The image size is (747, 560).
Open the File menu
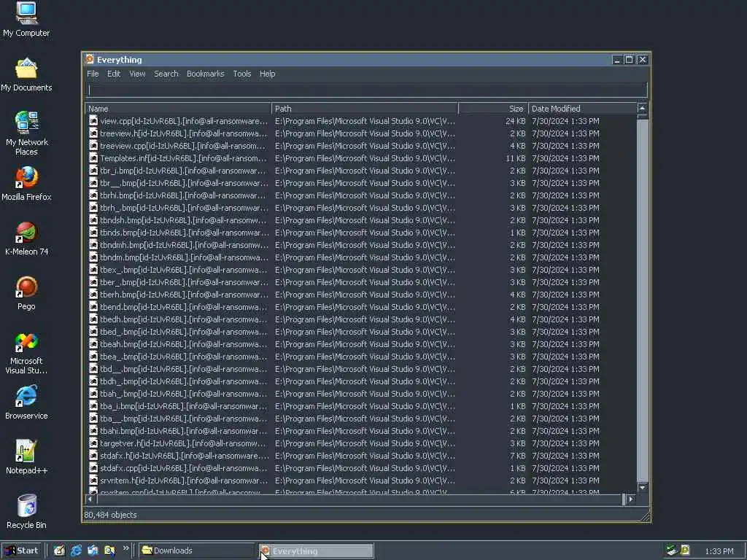click(93, 74)
